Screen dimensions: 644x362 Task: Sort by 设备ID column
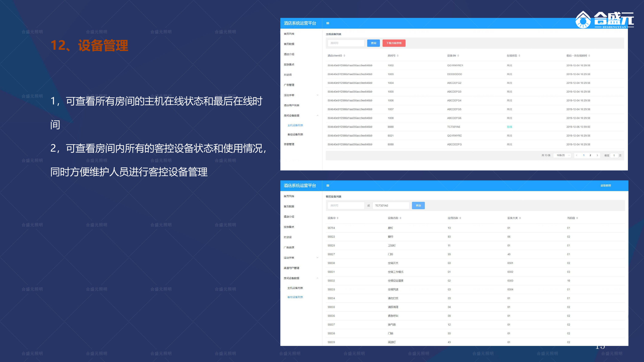tap(337, 218)
